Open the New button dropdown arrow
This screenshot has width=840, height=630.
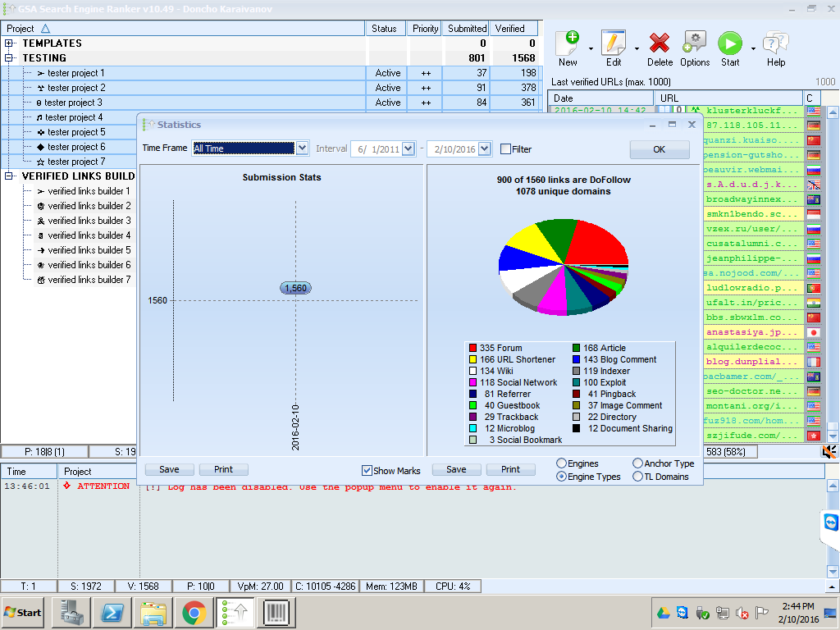[591, 48]
